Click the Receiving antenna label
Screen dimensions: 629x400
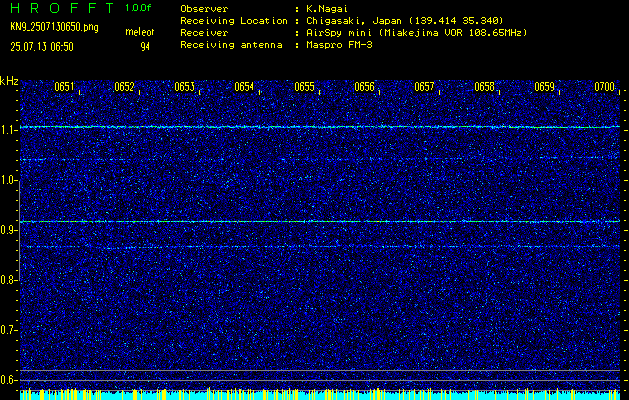231,45
